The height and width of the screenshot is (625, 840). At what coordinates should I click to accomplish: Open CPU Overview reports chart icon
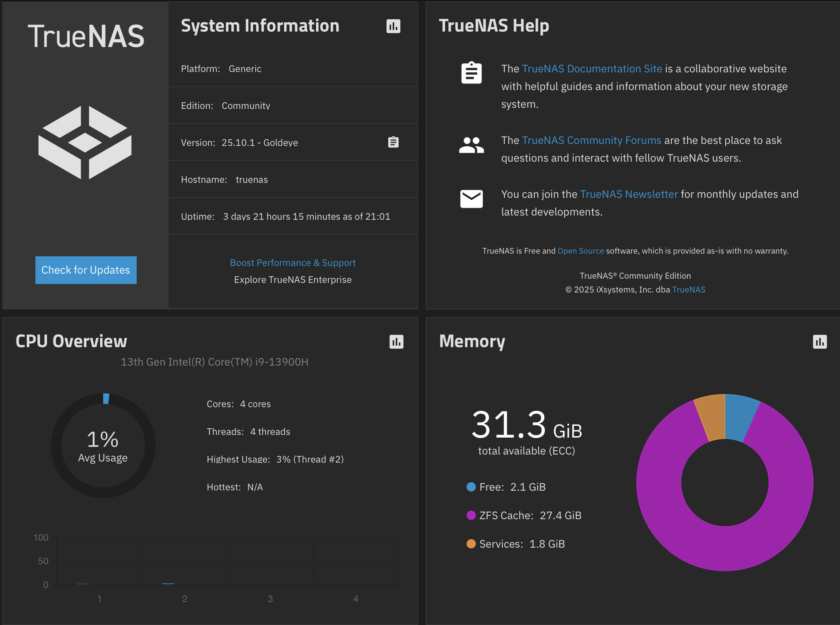tap(396, 342)
